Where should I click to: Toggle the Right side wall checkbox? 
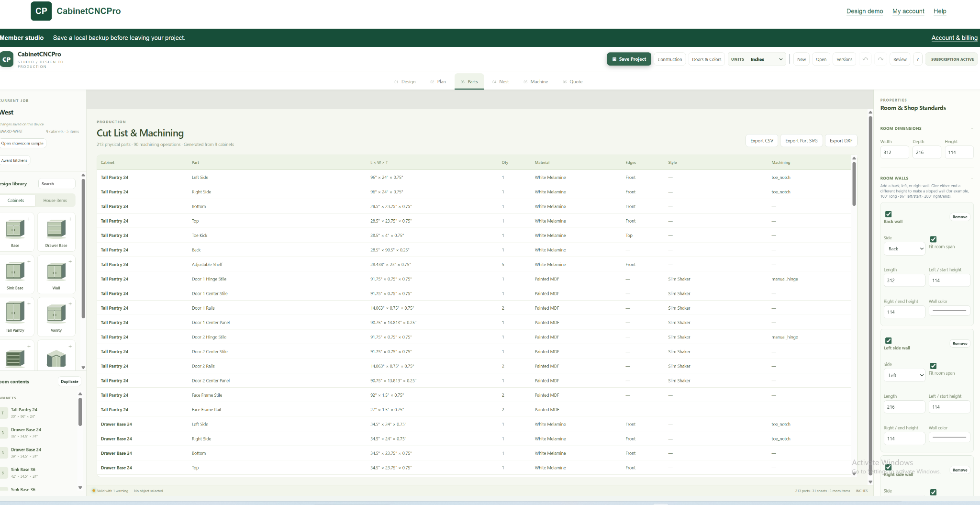click(888, 467)
